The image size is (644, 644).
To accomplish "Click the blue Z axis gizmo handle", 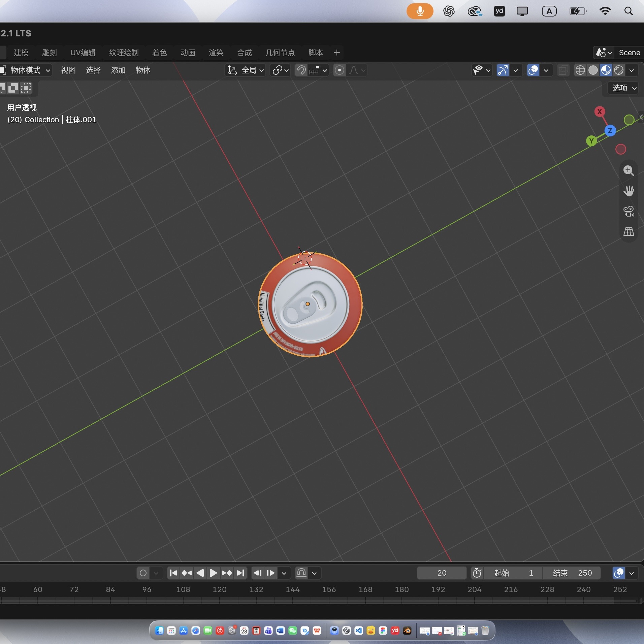I will point(610,131).
